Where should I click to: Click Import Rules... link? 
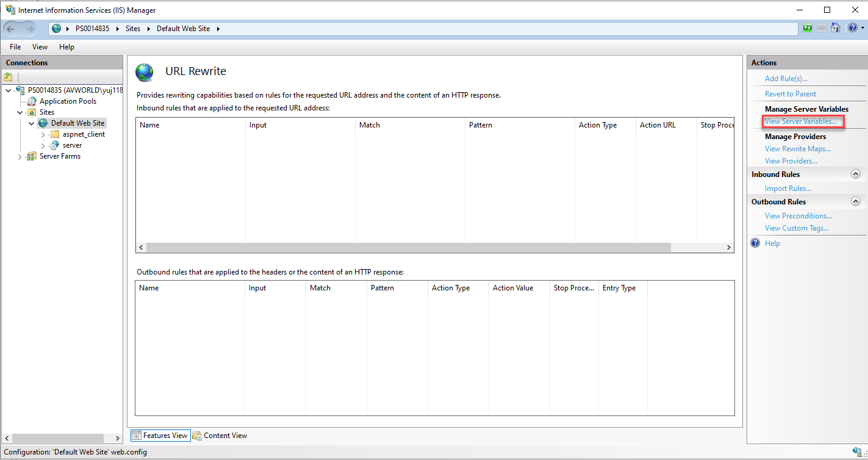tap(787, 189)
